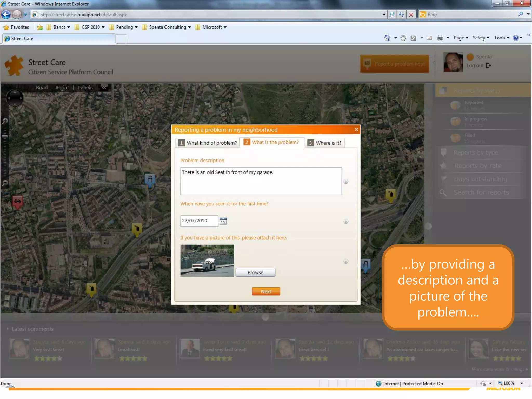The height and width of the screenshot is (399, 532).
Task: Open the Page dropdown menu
Action: (461, 38)
